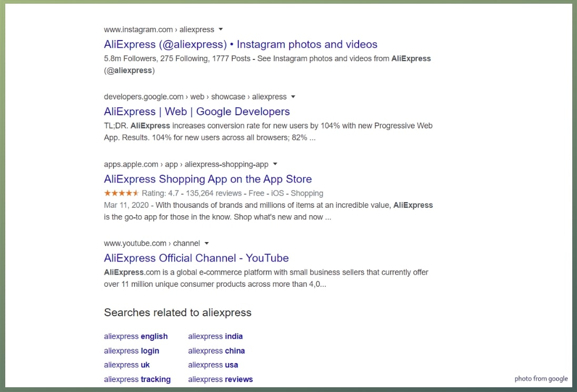This screenshot has height=392, width=577.
Task: Click apps.apple.com › app breadcrumb text
Action: point(186,164)
